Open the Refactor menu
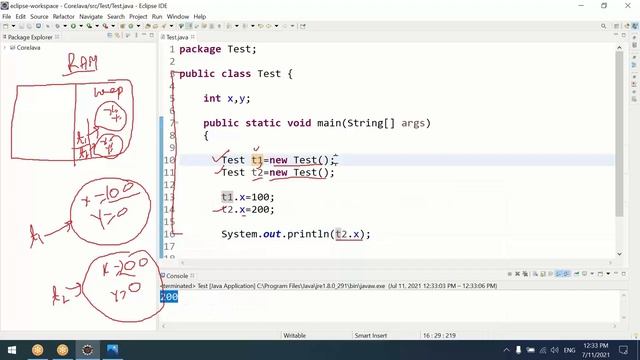 coord(64,17)
